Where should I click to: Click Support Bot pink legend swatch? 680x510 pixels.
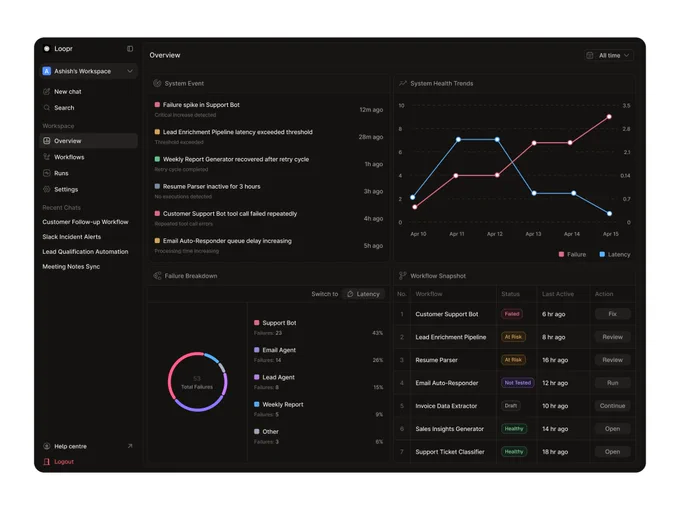(257, 323)
